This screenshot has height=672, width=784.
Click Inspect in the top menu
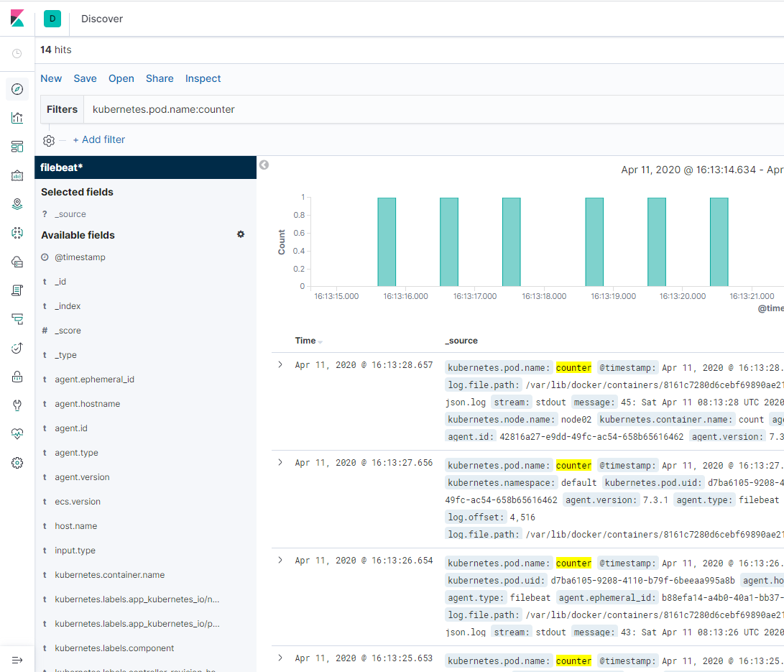[203, 78]
